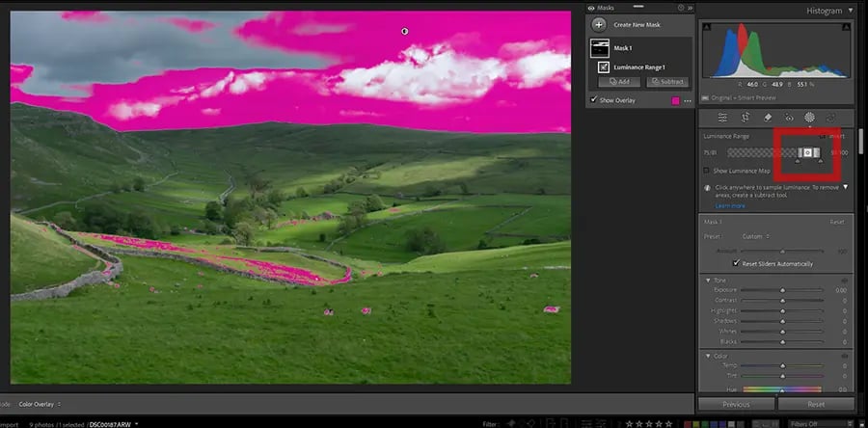Click the Add button under Mask 1

pyautogui.click(x=619, y=82)
